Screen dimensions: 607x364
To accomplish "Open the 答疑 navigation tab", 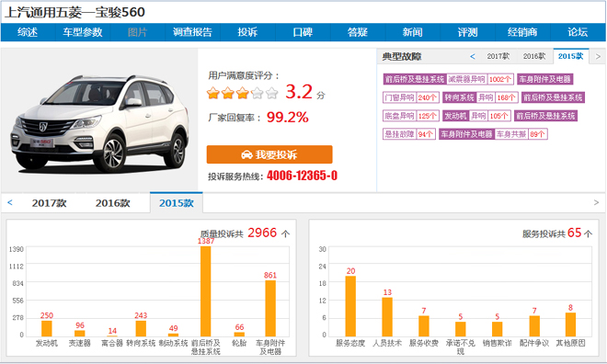I will 358,32.
